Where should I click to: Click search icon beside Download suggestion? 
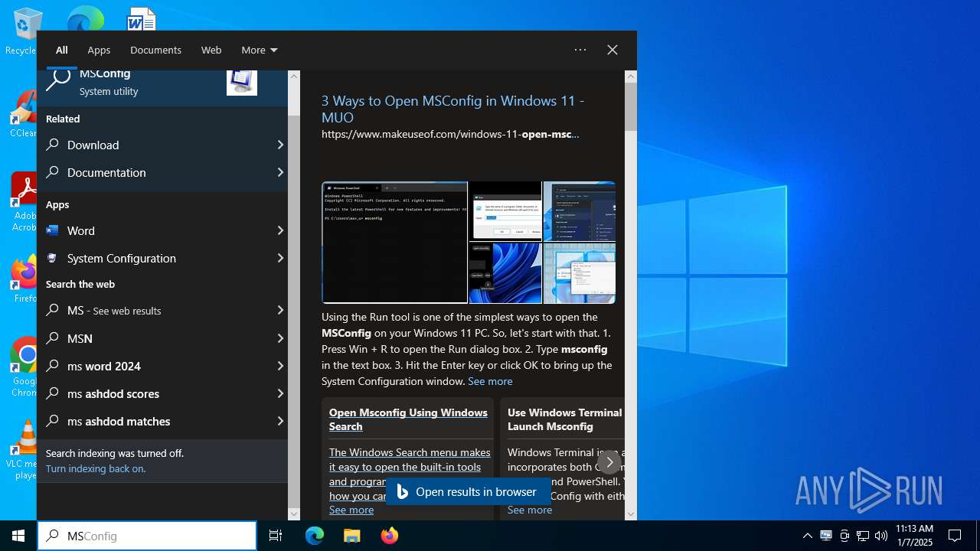click(52, 145)
